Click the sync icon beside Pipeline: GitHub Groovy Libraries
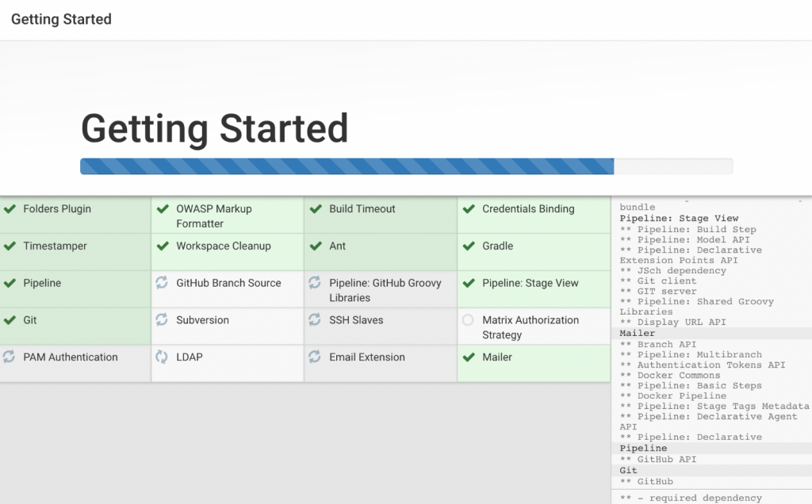 pos(315,283)
